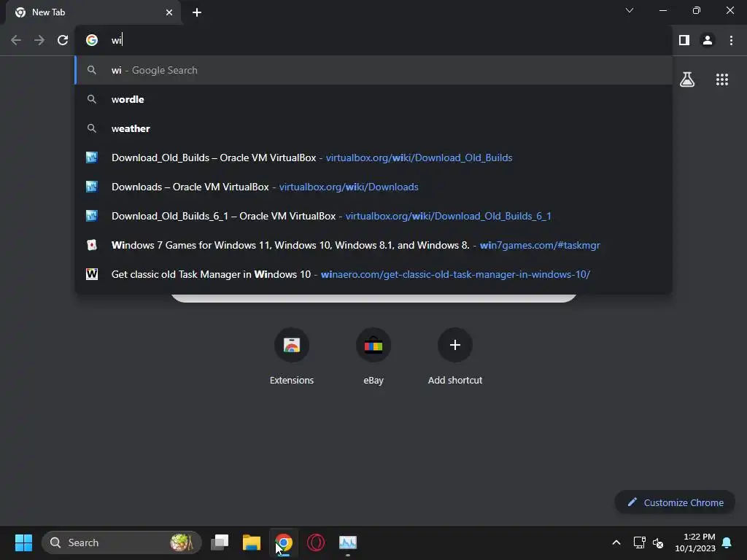Go forward using the forward arrow
Image resolution: width=747 pixels, height=560 pixels.
pyautogui.click(x=39, y=40)
